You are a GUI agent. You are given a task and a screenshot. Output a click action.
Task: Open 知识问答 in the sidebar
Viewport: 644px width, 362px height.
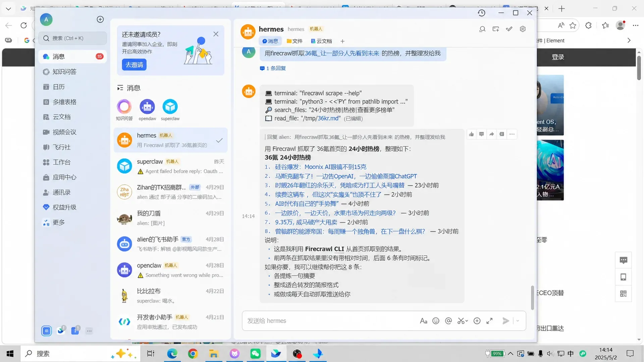(72, 72)
